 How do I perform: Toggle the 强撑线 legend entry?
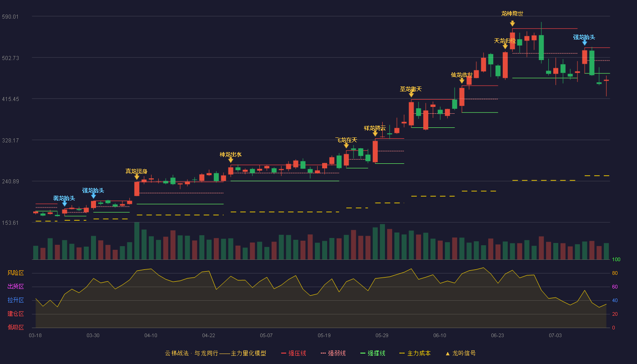373,353
